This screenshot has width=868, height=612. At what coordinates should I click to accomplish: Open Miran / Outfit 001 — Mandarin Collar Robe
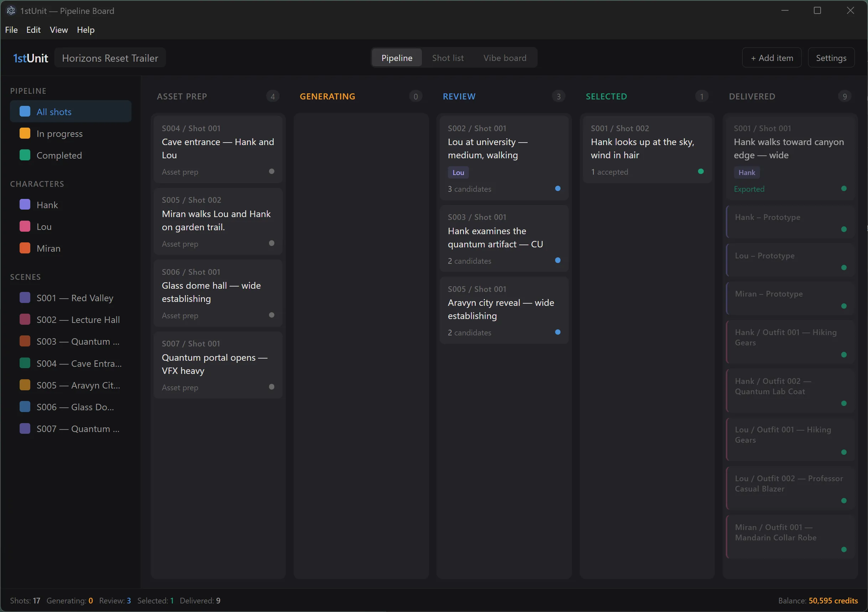[790, 537]
